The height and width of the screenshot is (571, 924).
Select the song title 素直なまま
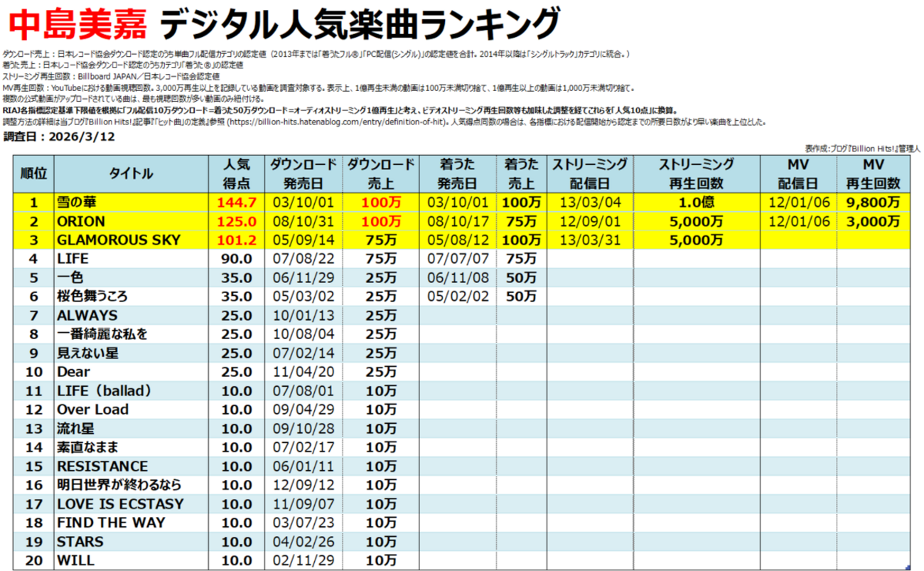point(87,447)
